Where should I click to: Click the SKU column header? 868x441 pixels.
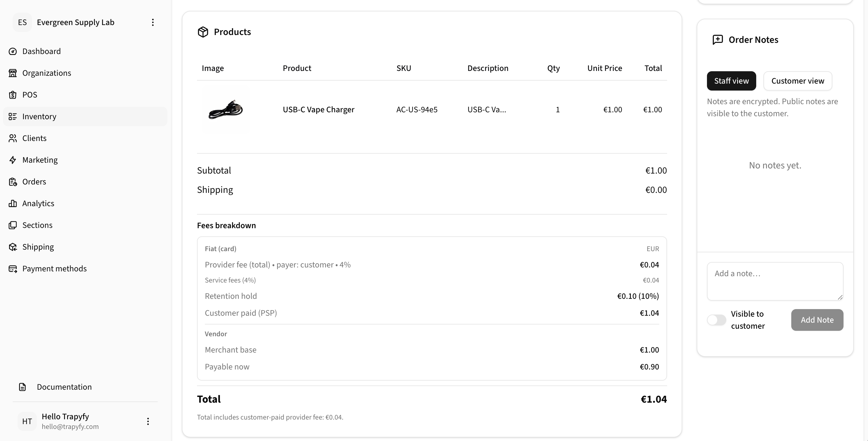coord(404,68)
